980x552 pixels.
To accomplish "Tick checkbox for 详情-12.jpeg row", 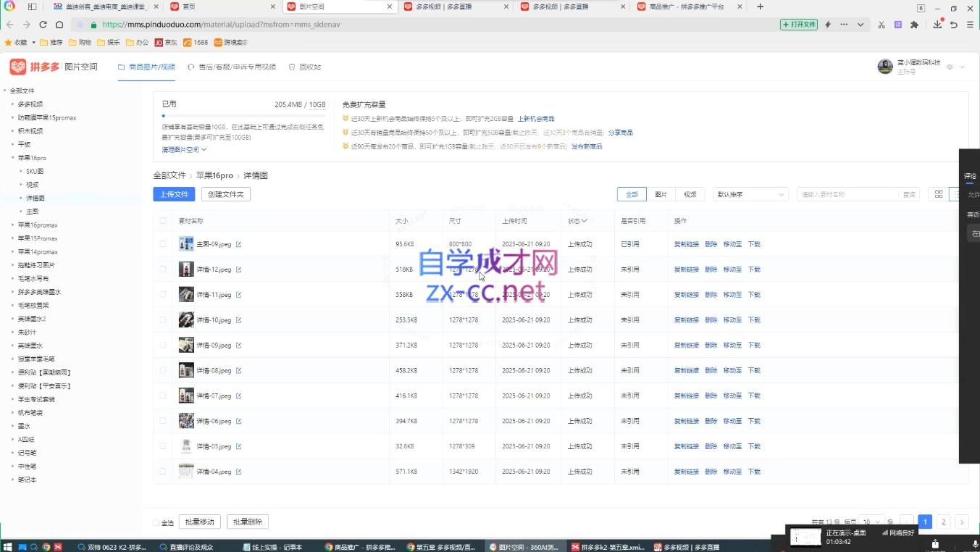I will coord(163,269).
